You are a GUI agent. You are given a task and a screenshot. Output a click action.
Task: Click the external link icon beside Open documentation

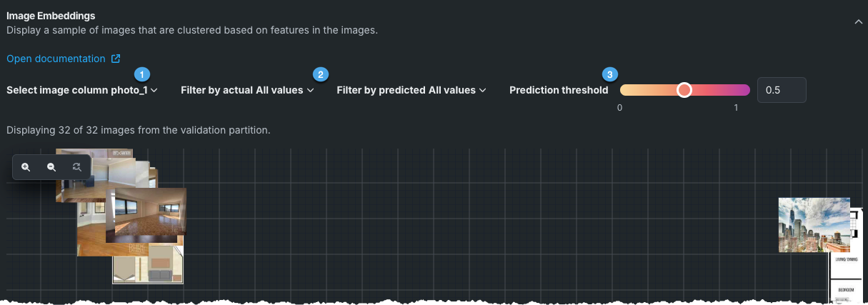click(116, 59)
